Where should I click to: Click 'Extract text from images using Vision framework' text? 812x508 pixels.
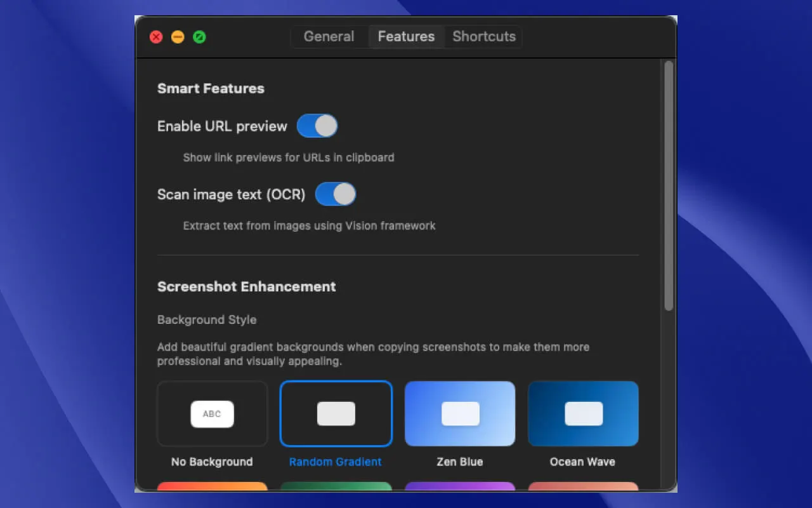pyautogui.click(x=310, y=225)
